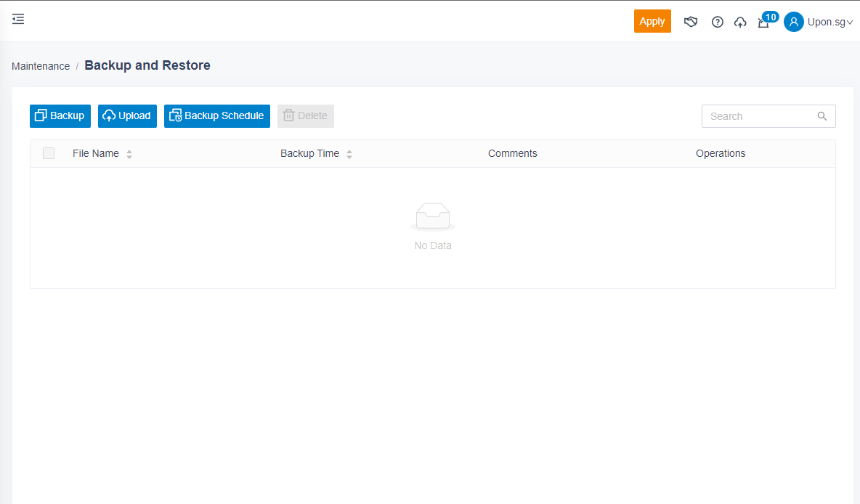The height and width of the screenshot is (504, 860).
Task: Collapse the sidebar navigation menu
Action: pyautogui.click(x=18, y=20)
